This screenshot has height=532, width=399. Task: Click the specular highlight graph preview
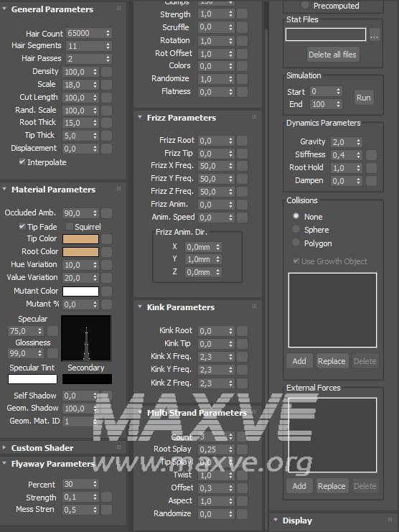pyautogui.click(x=86, y=338)
